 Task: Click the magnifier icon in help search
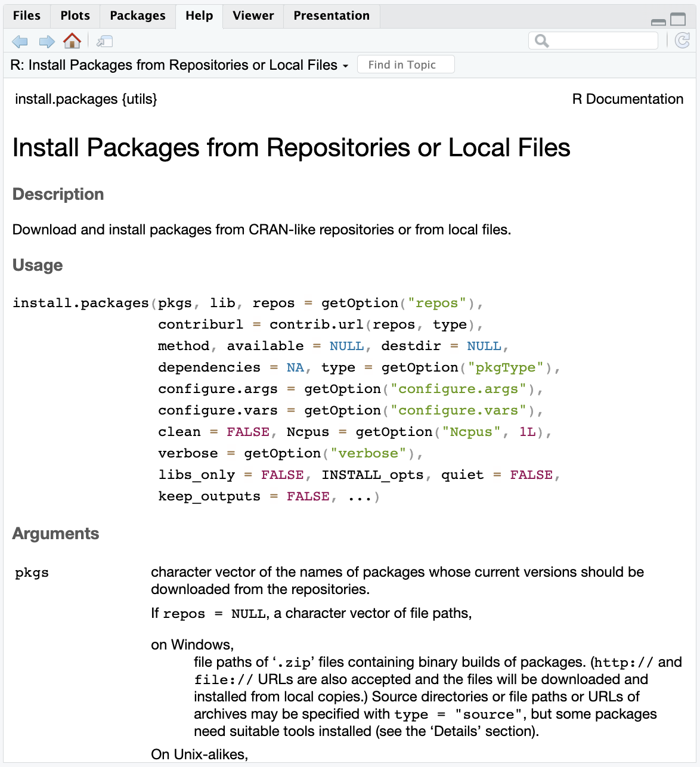point(541,41)
